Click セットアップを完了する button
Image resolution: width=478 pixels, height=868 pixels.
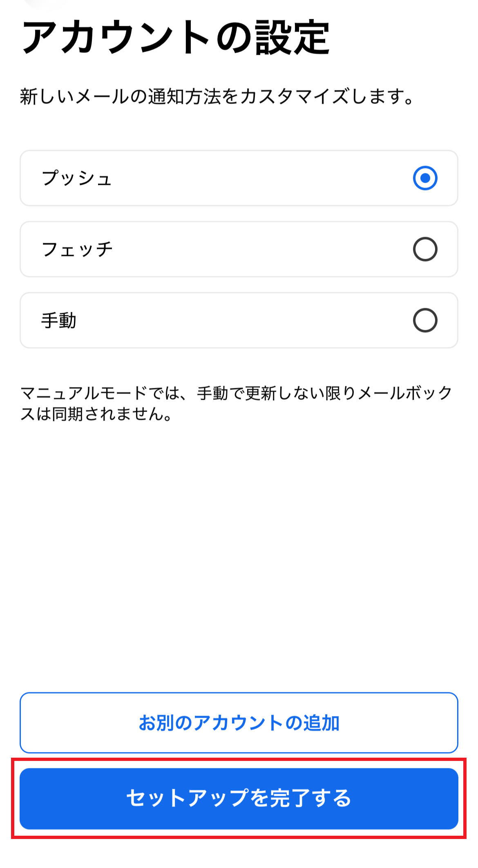pos(239,798)
